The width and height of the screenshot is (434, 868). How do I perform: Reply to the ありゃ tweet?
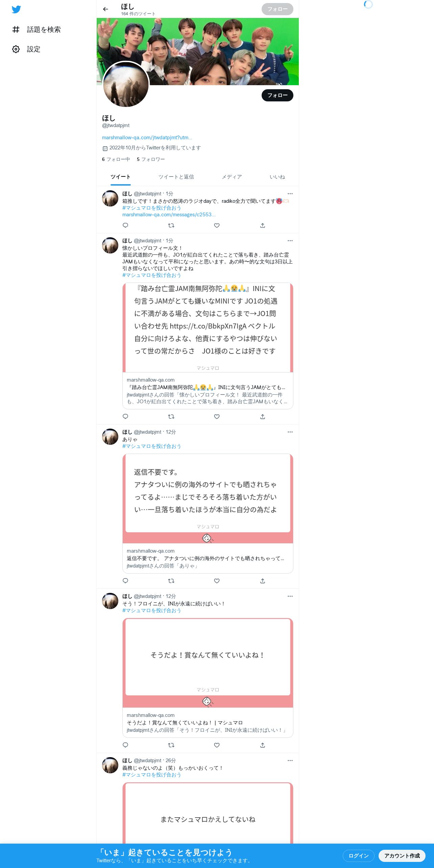[x=125, y=581]
